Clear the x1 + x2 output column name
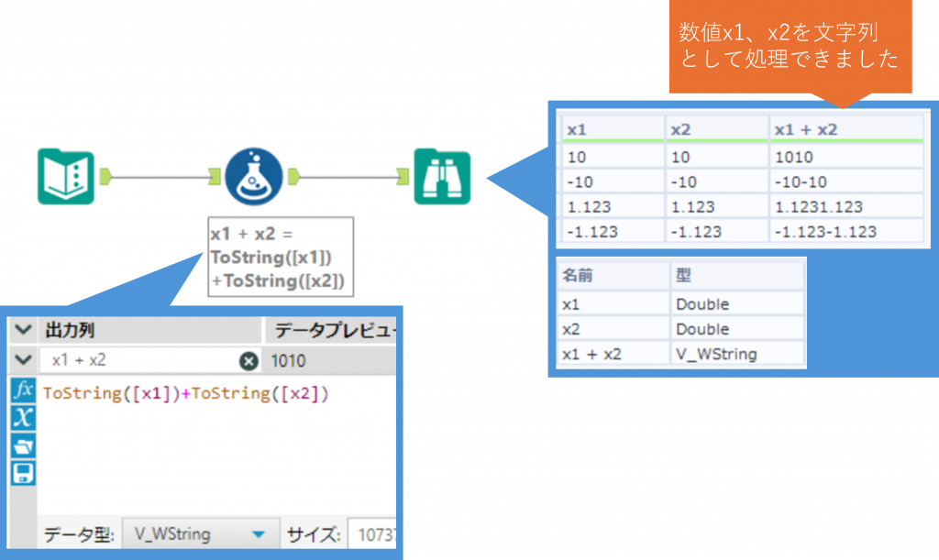Viewport: 939px width, 560px height. [x=248, y=361]
